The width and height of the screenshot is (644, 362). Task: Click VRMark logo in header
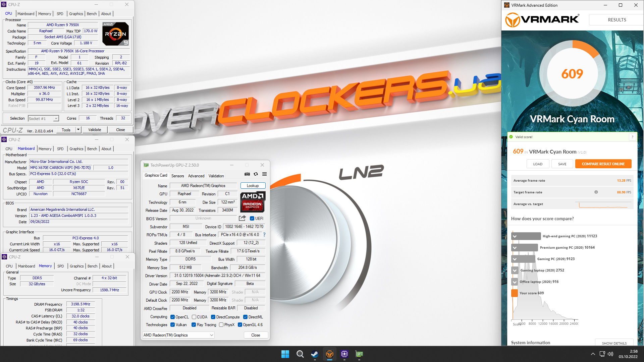click(x=542, y=20)
